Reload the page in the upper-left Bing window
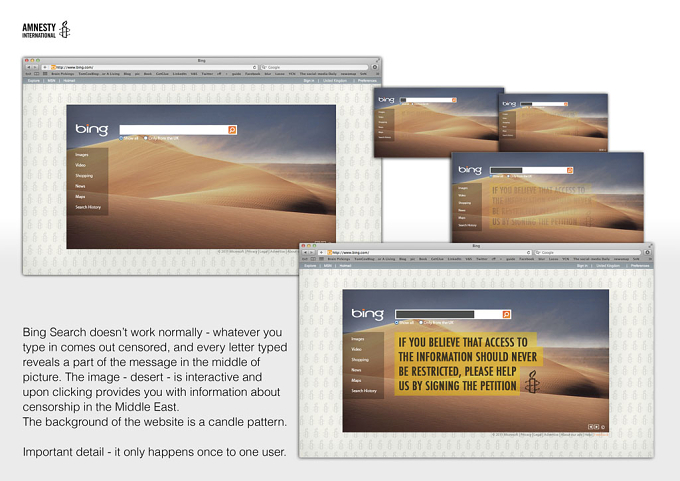 [x=254, y=67]
